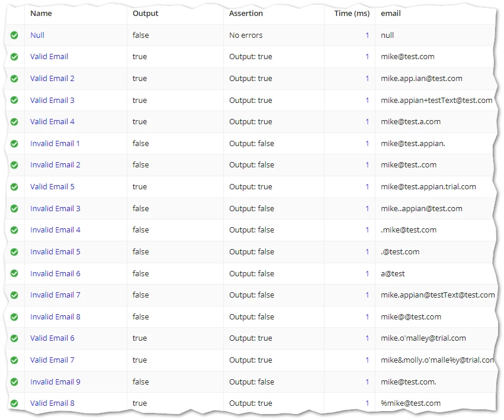This screenshot has height=420, width=504.
Task: Open the Invalid Email 4 test case
Action: (55, 230)
